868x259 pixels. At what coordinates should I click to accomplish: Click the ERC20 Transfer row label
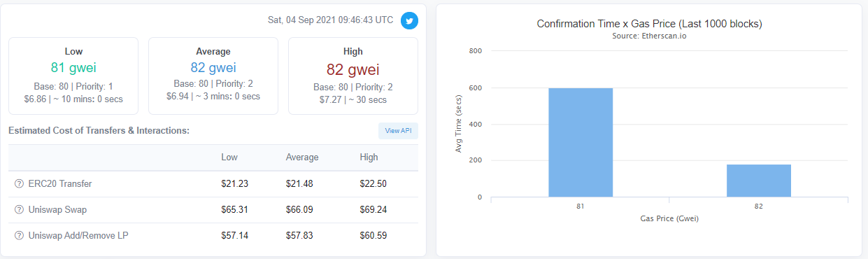(59, 183)
